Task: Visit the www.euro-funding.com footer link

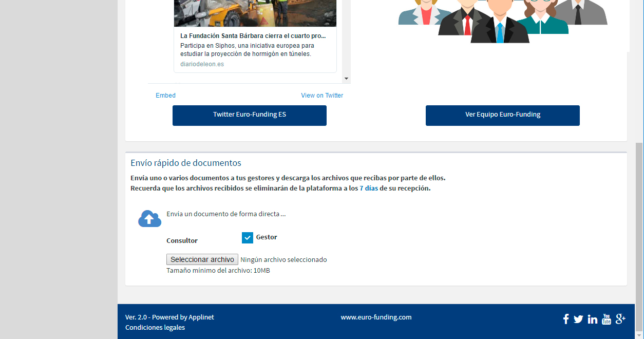Action: point(376,317)
